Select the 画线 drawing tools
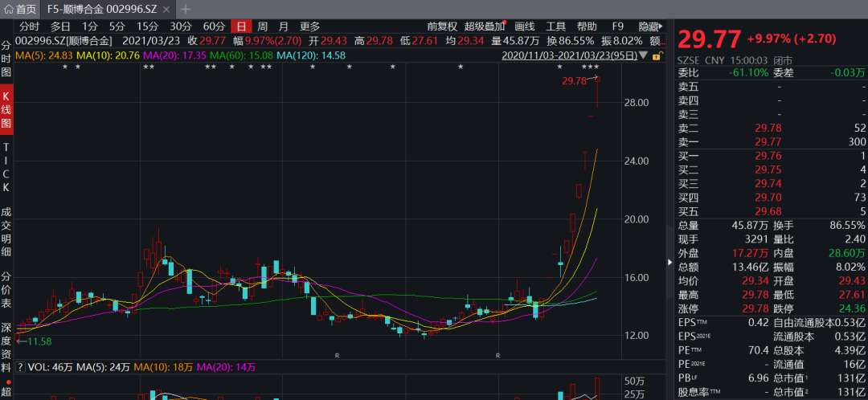This screenshot has width=868, height=400. 524,26
